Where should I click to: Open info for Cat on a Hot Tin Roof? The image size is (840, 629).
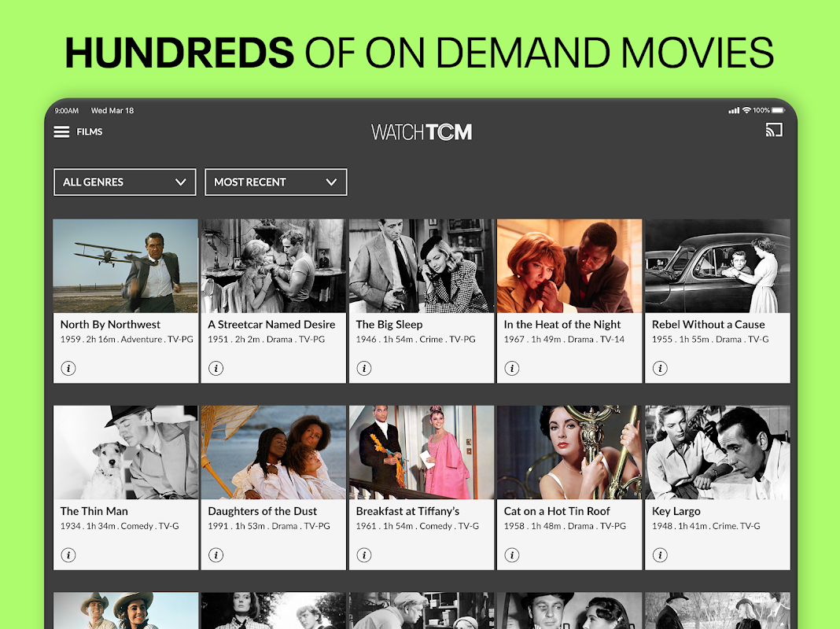tap(511, 555)
